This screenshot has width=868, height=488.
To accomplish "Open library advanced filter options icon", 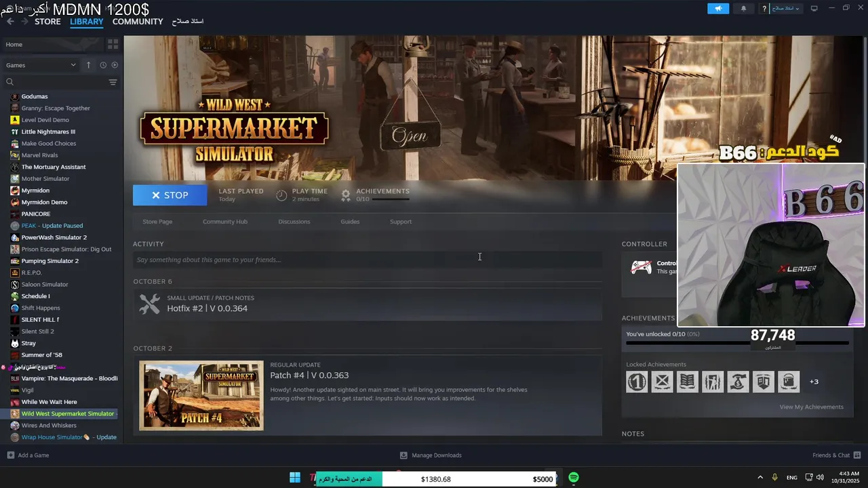I will coord(113,82).
